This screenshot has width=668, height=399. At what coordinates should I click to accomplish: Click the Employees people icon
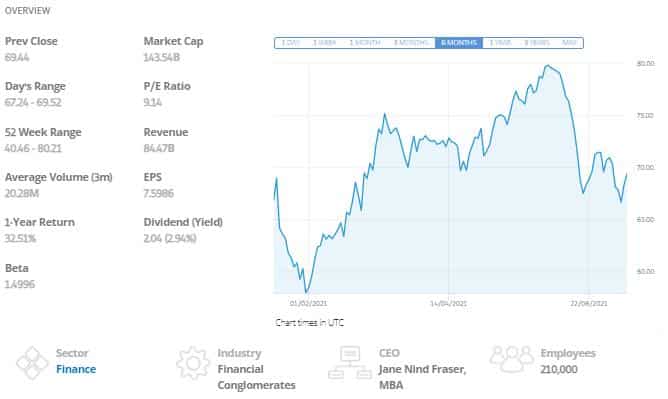[x=511, y=359]
